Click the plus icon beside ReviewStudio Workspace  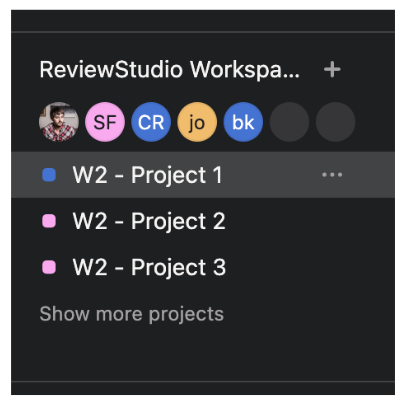(x=332, y=70)
